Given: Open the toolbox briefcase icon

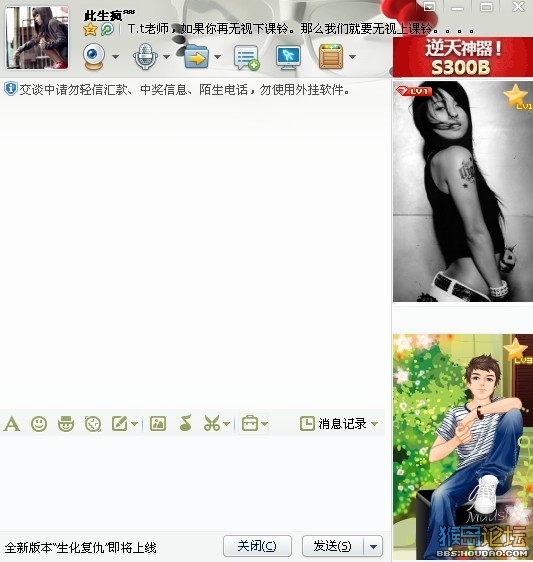Looking at the screenshot, I should point(250,424).
